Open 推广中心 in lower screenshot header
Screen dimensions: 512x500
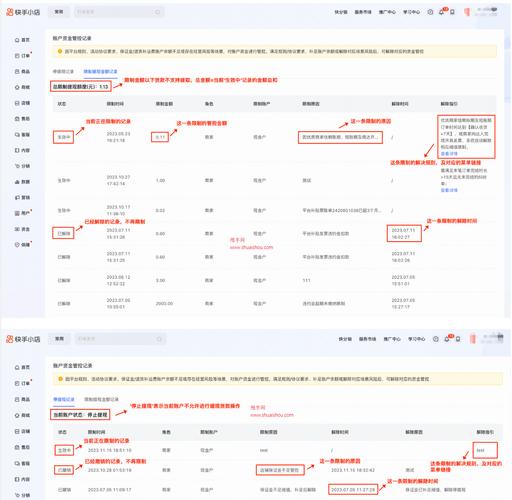[392, 339]
